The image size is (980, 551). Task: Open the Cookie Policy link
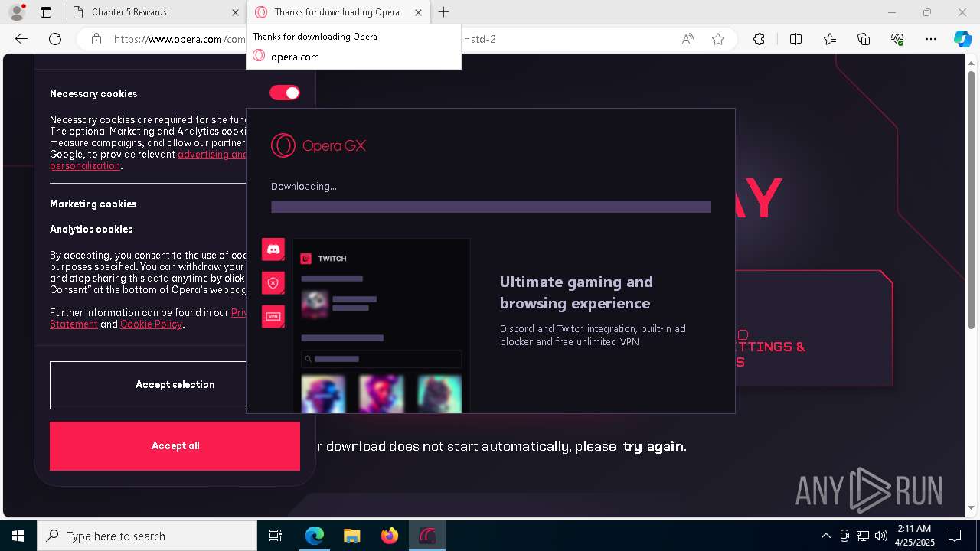[x=151, y=324]
